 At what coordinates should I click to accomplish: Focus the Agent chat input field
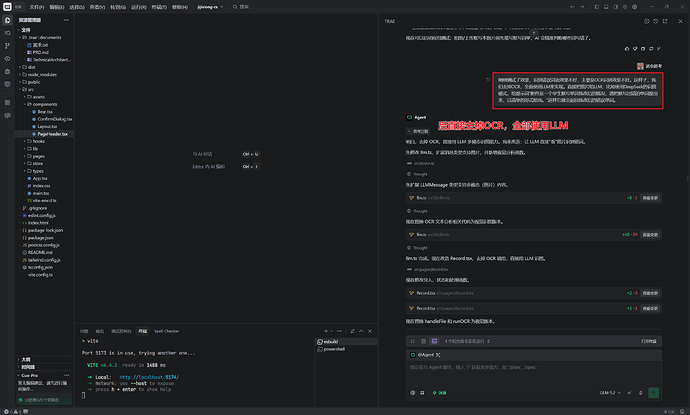click(533, 372)
